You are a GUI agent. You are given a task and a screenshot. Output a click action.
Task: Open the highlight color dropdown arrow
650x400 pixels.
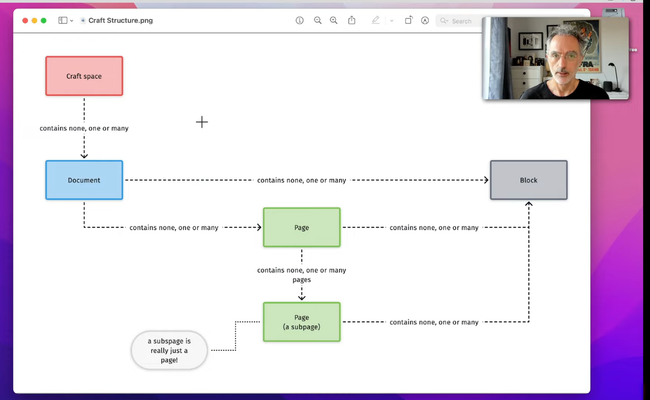click(390, 20)
